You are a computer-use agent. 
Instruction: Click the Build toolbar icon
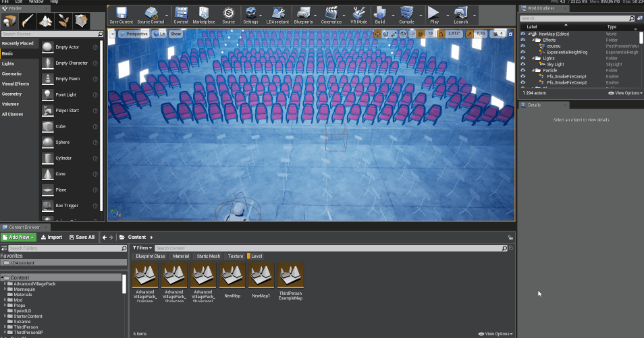coord(380,16)
